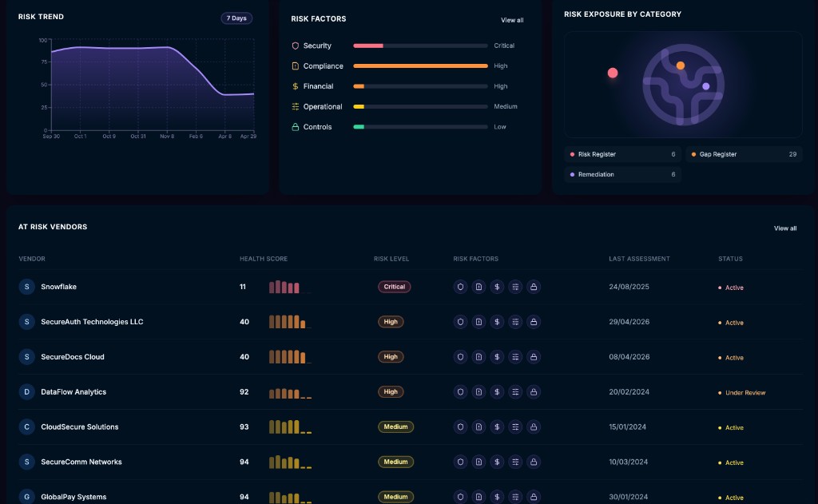Click SecureDocs Cloud's High risk badge
818x504 pixels.
pos(391,357)
